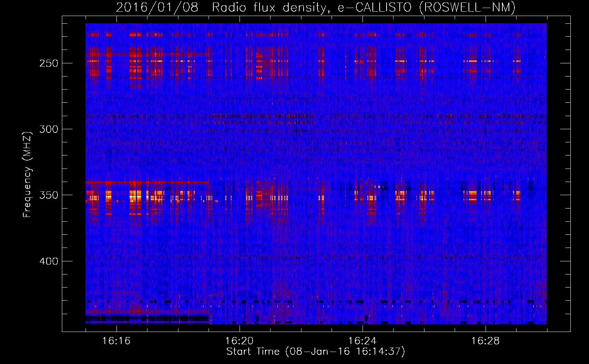
Task: Click the plot title mentioning e-CALLISTO ROSWELL-NM
Action: click(316, 7)
